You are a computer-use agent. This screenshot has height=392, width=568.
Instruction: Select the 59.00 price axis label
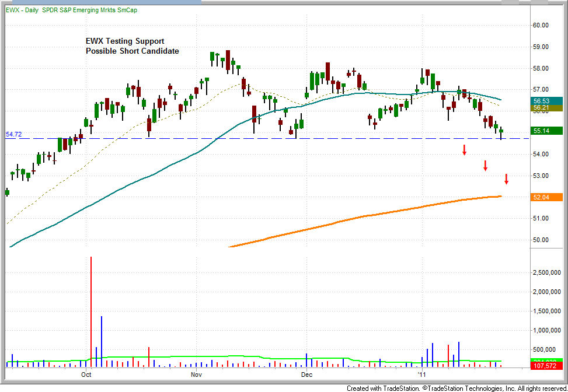[x=540, y=47]
